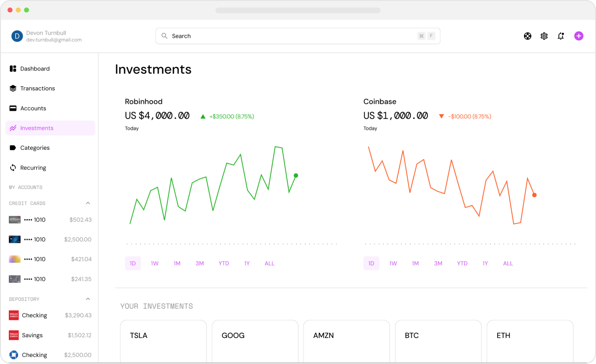This screenshot has height=364, width=596.
Task: Click the Investments trend icon
Action: (x=13, y=128)
